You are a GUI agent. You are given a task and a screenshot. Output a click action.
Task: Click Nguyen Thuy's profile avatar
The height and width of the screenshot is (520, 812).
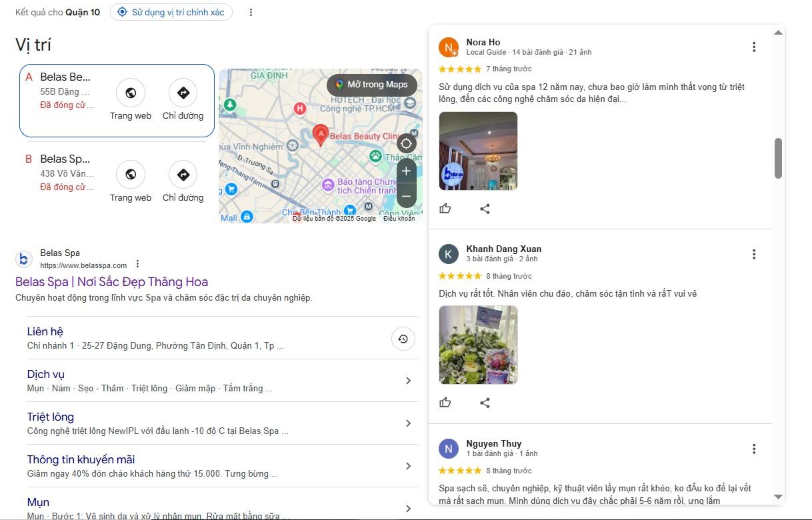tap(449, 449)
